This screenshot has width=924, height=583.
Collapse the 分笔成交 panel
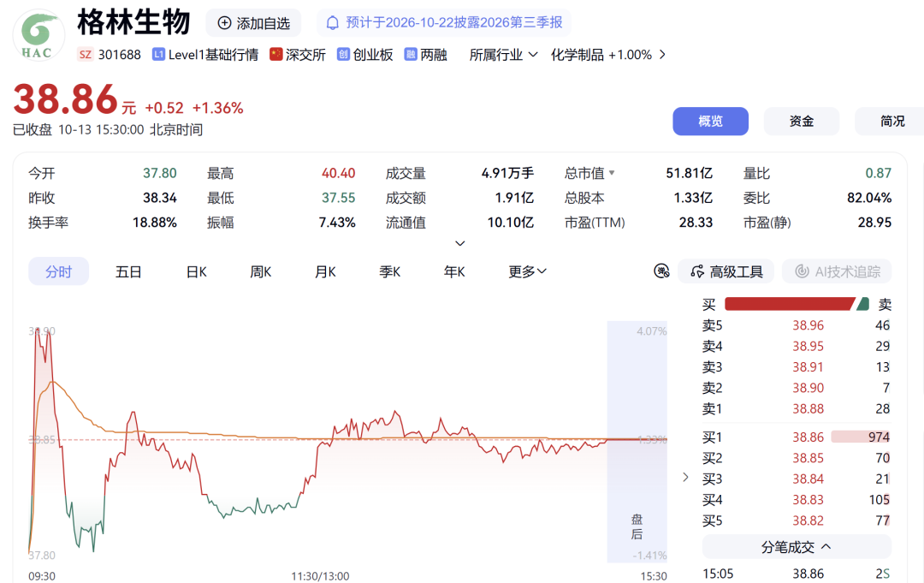point(797,547)
